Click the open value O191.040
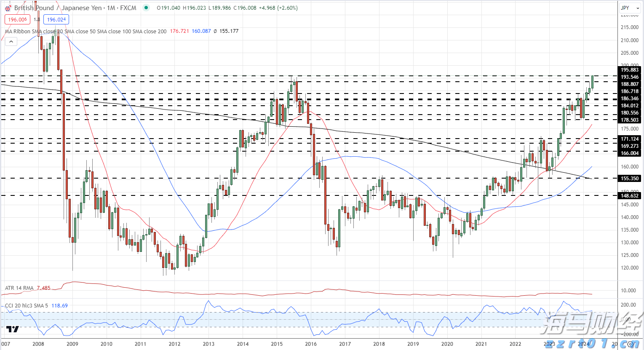 pyautogui.click(x=168, y=8)
